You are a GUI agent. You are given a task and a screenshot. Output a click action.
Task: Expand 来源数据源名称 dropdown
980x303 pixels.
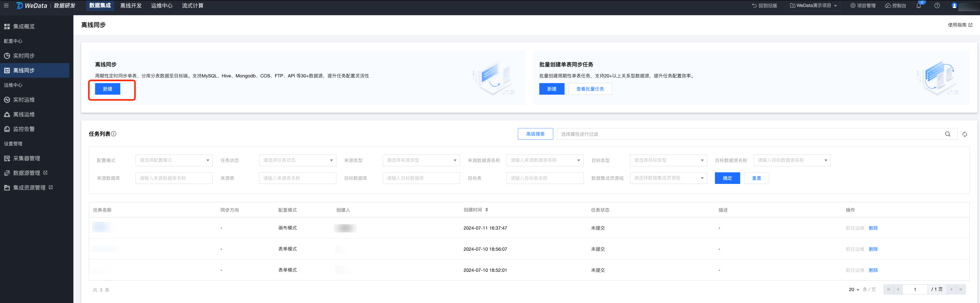coord(545,160)
